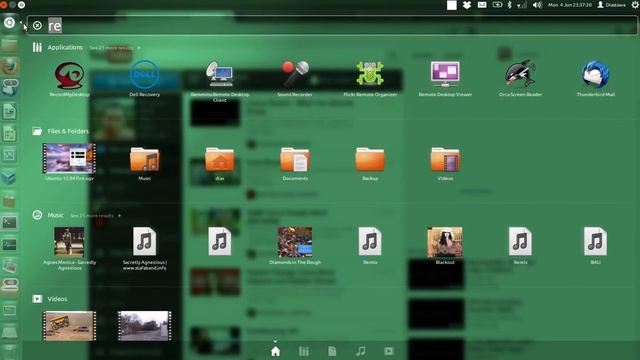Viewport: 640px width, 360px height.
Task: Open the Dropbox indicator in top panel
Action: [467, 5]
